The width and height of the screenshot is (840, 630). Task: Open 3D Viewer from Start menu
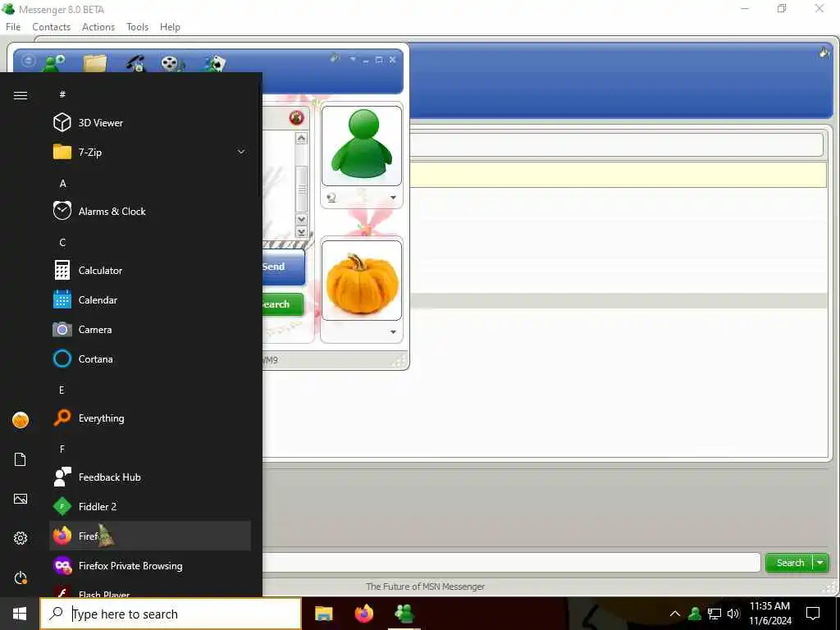point(150,123)
